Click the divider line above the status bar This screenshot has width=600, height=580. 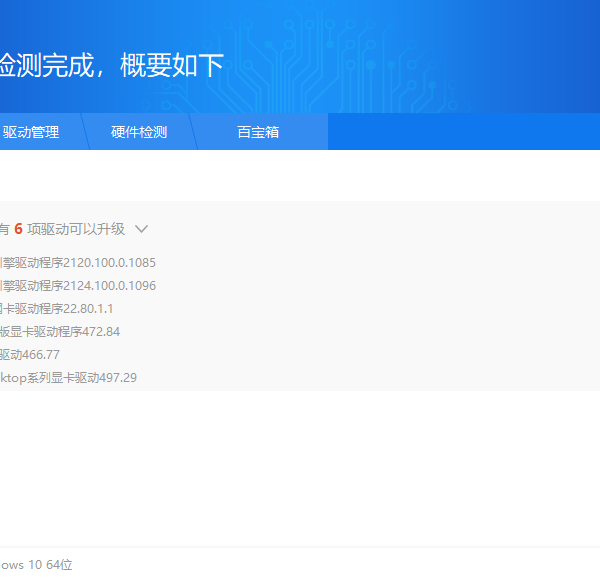tap(300, 547)
